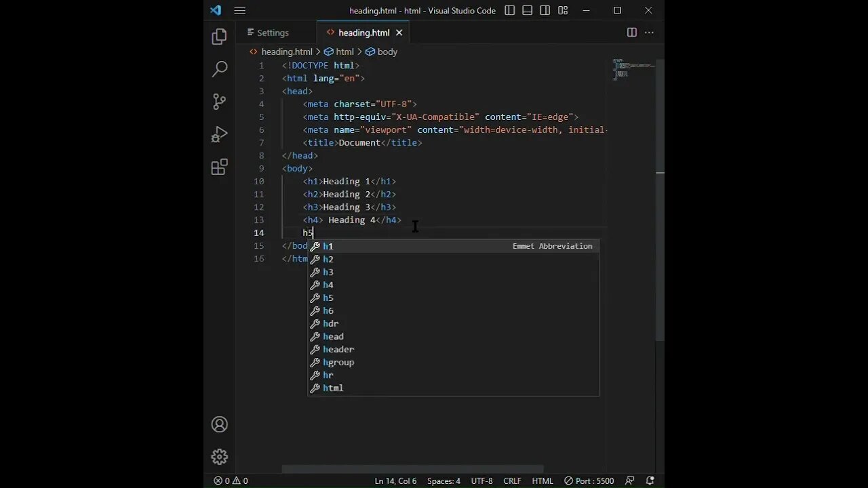The width and height of the screenshot is (868, 488).
Task: Select h3 suggestion
Action: point(453,272)
